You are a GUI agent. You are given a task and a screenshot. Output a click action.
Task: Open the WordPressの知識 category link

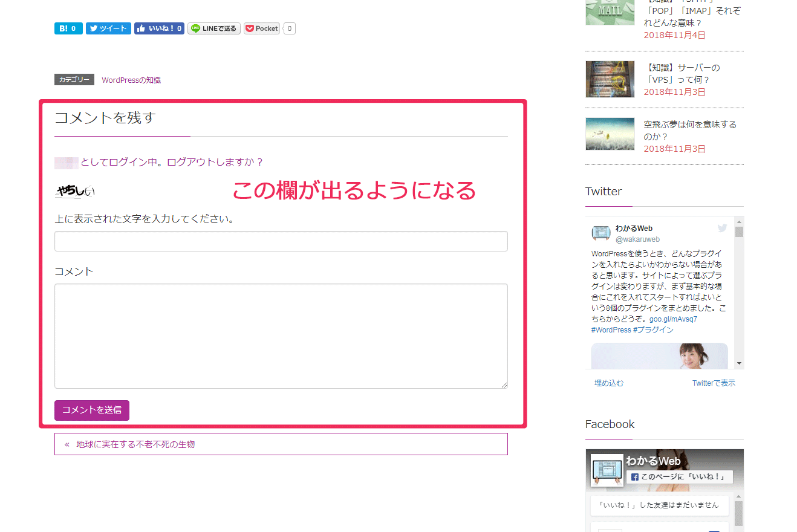click(x=131, y=80)
